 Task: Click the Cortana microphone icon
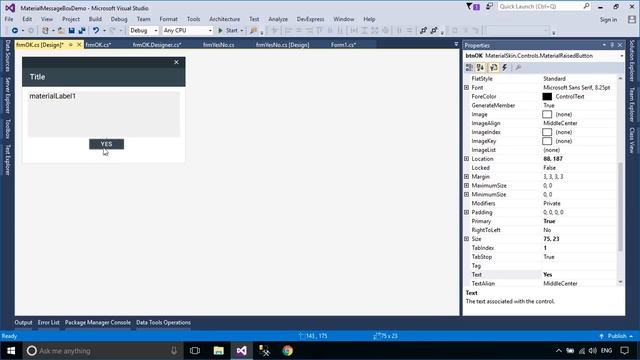[x=174, y=351]
